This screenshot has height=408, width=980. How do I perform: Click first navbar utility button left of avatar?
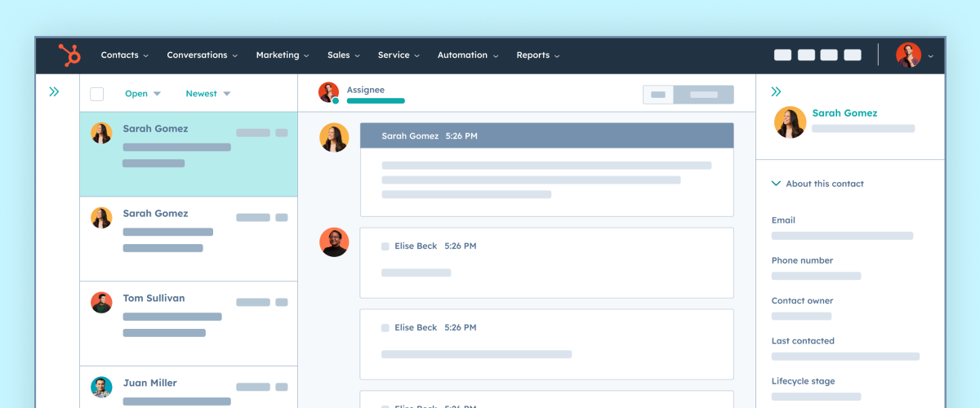782,55
